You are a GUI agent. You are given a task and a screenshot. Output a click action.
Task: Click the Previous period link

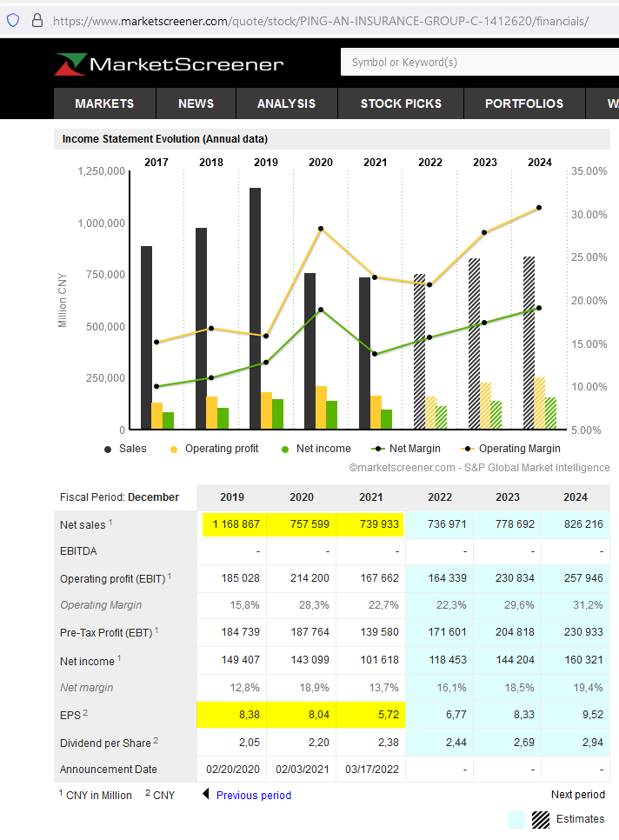click(253, 795)
